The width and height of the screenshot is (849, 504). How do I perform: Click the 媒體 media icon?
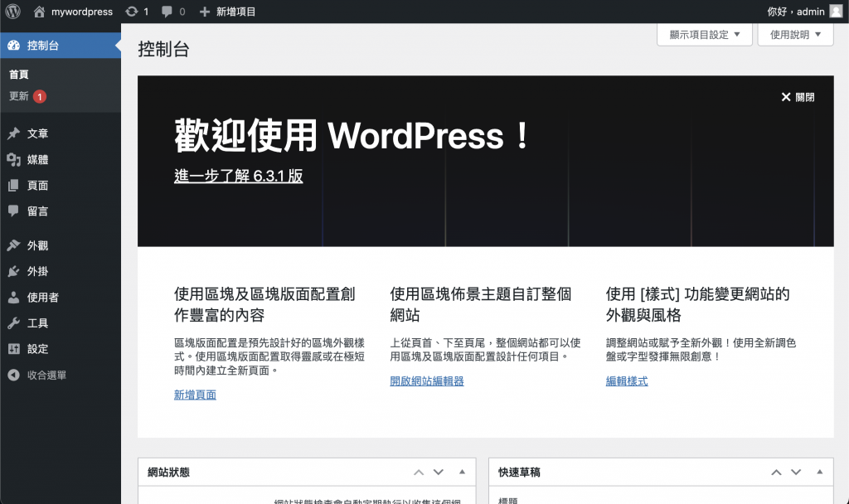[13, 159]
